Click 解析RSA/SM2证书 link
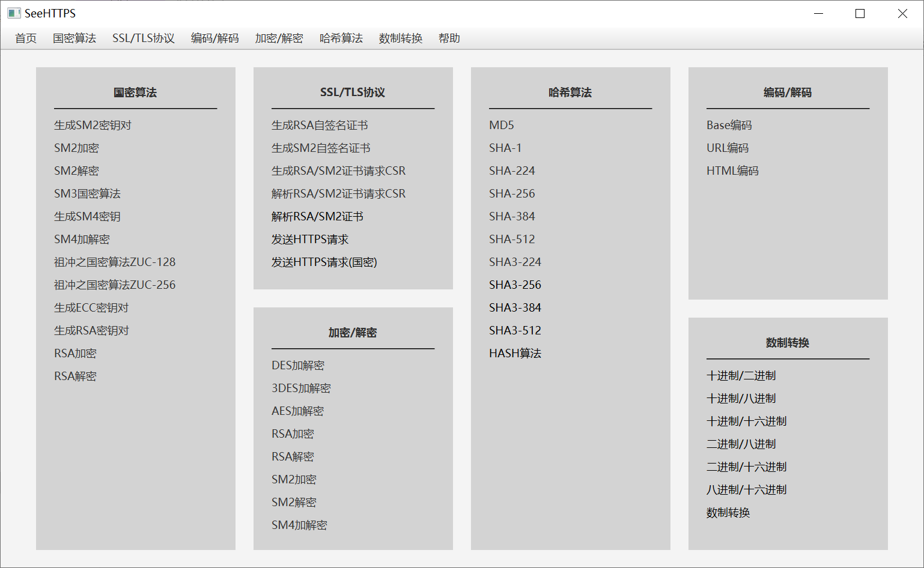Screen dimensions: 924x568 pos(317,216)
